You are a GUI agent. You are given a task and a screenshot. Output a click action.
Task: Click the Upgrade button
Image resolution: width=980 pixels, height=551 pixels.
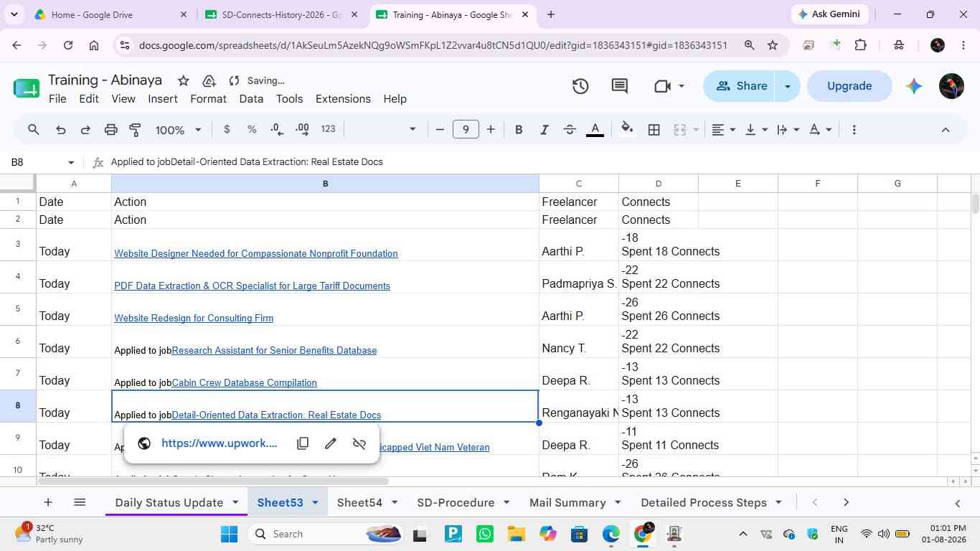coord(849,86)
